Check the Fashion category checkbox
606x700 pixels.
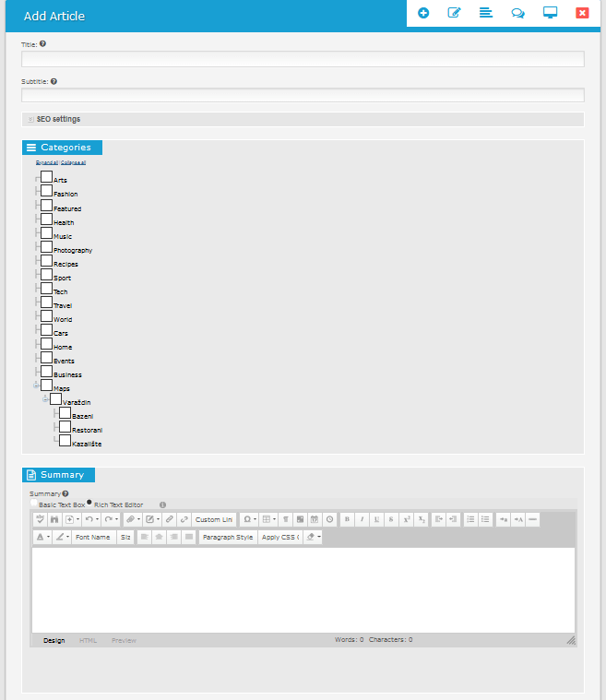46,191
